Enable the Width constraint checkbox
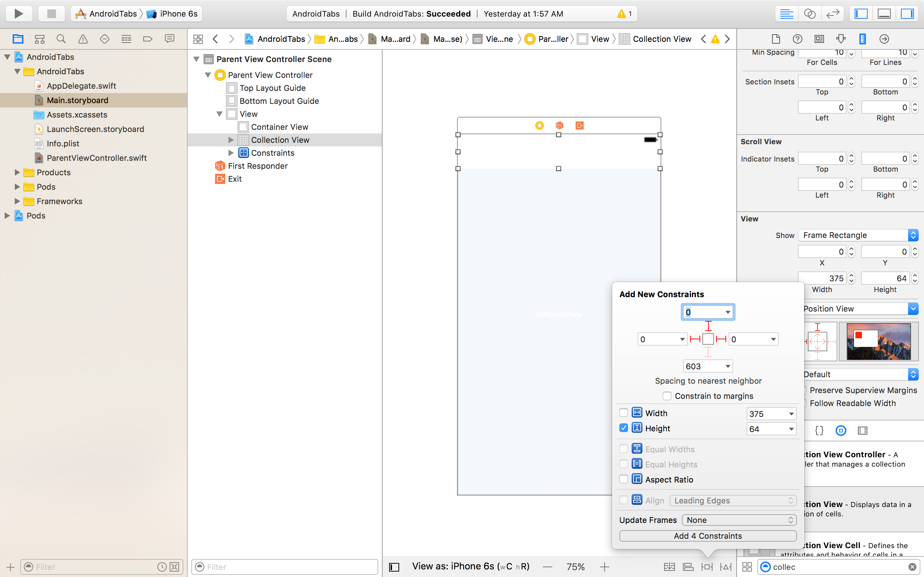Screen dimensions: 924x577 [x=624, y=413]
